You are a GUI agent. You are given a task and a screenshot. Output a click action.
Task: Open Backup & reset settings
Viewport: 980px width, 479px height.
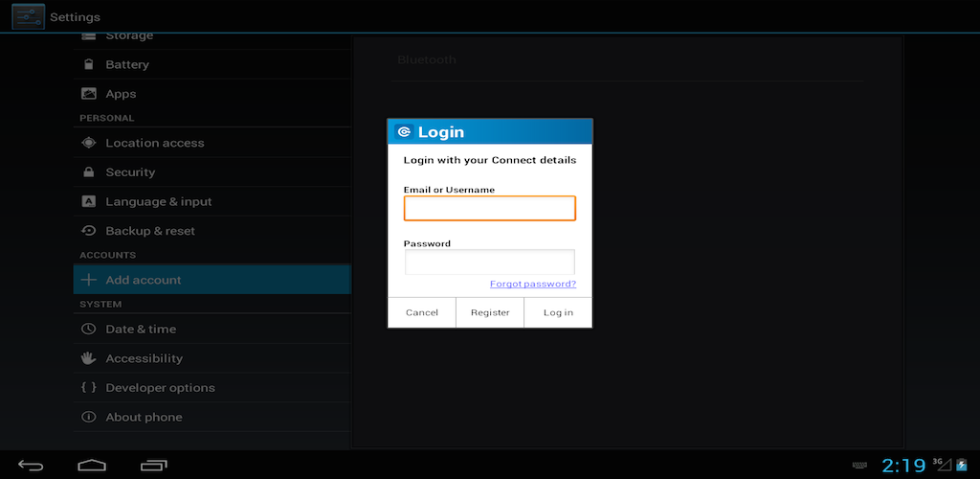click(x=212, y=231)
